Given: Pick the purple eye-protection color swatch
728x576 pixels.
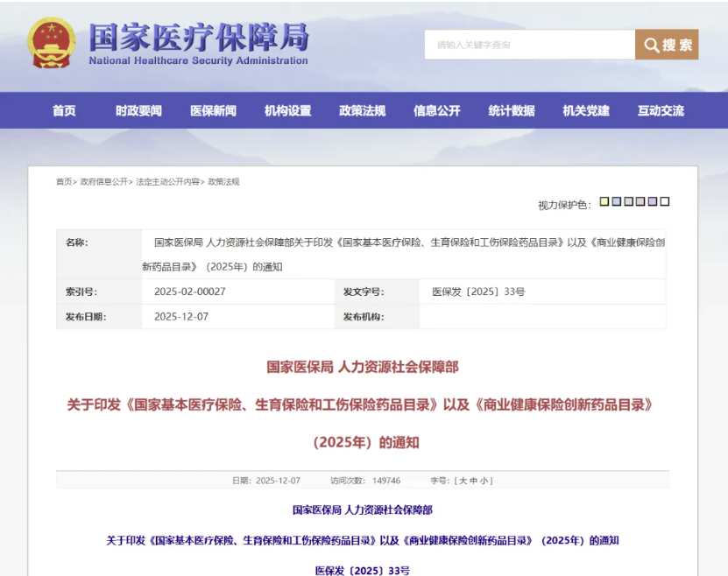Looking at the screenshot, I should [x=653, y=202].
